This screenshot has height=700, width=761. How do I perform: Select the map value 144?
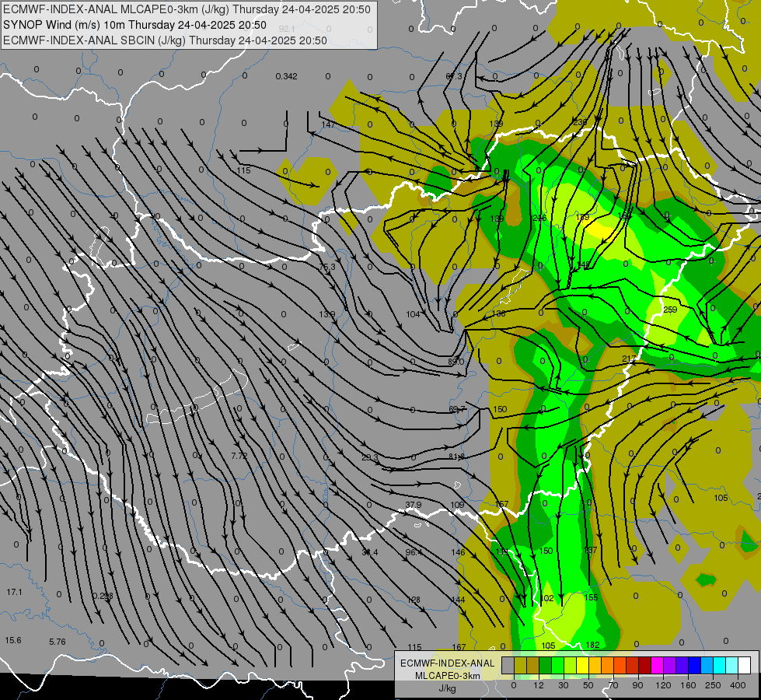tap(458, 600)
